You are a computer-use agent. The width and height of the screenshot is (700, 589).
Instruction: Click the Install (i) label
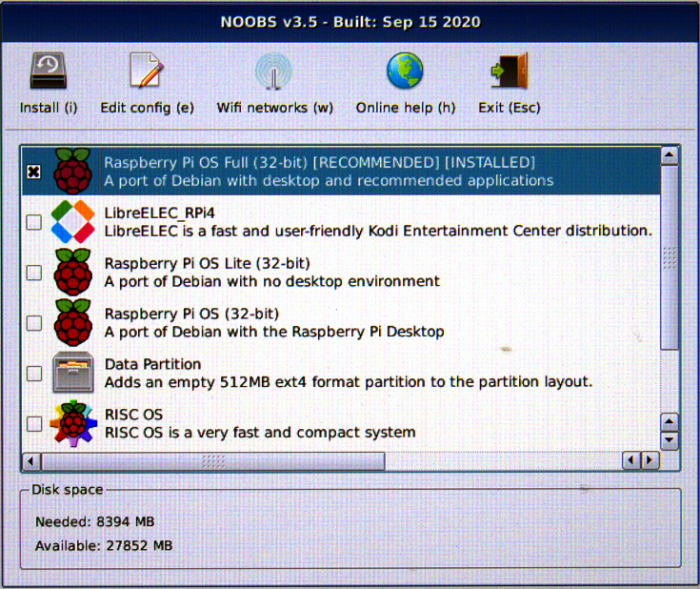click(49, 108)
